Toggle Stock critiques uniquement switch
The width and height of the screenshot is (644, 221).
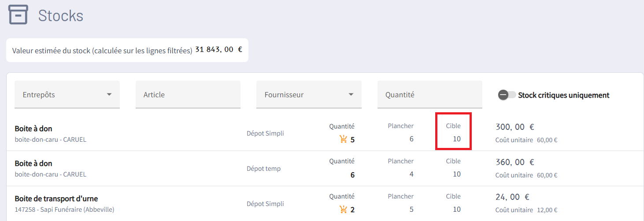click(507, 95)
